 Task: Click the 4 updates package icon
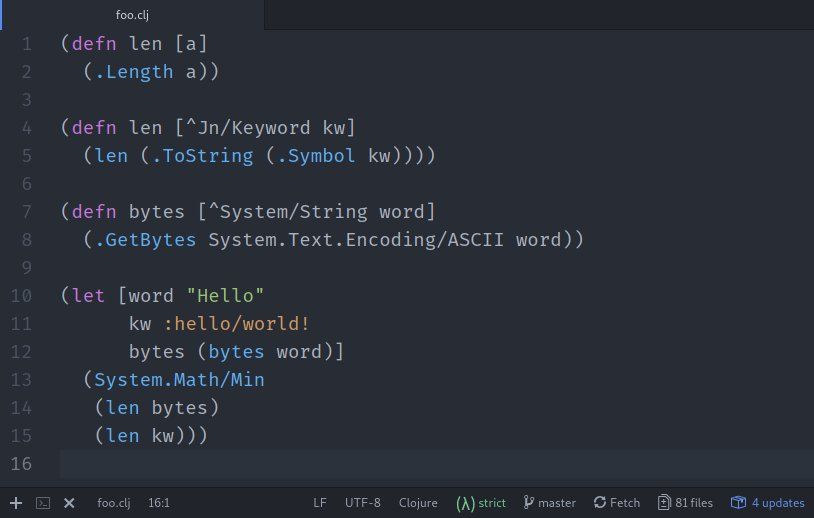point(767,503)
